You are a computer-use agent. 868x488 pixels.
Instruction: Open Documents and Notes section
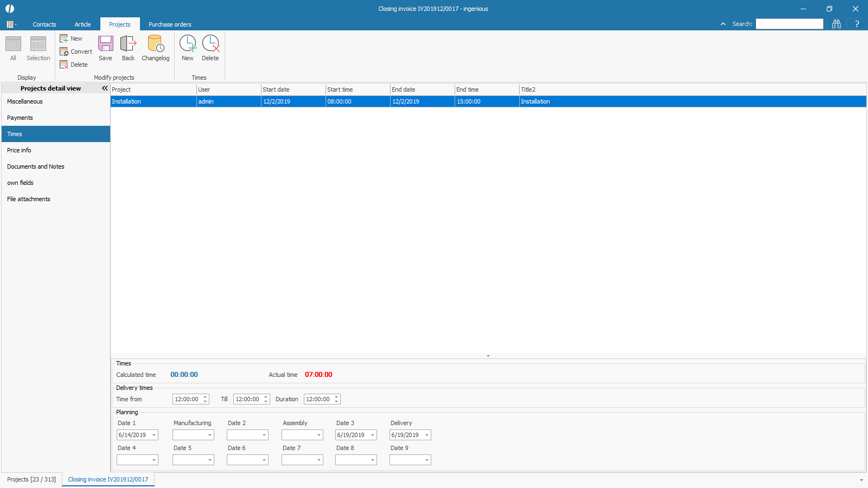36,166
